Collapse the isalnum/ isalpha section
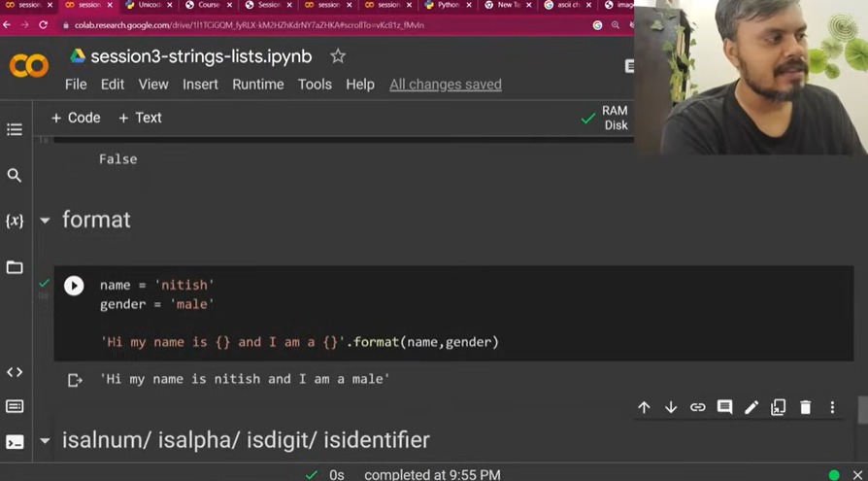Image resolution: width=868 pixels, height=481 pixels. pyautogui.click(x=45, y=441)
